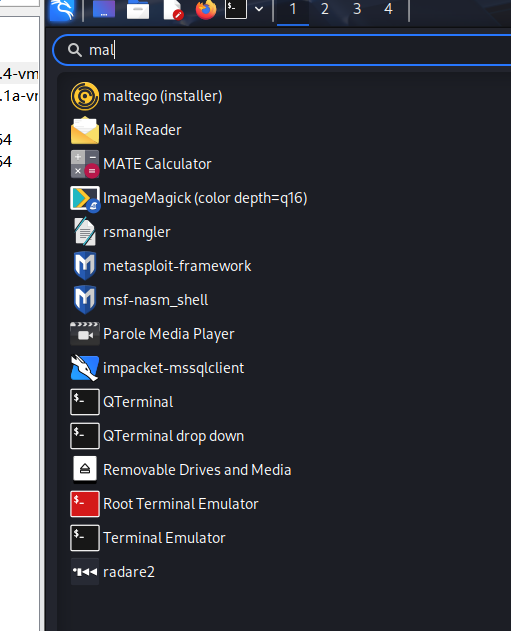Screen dimensions: 511x631
Task: Click the maltego installer icon
Action: coord(85,96)
